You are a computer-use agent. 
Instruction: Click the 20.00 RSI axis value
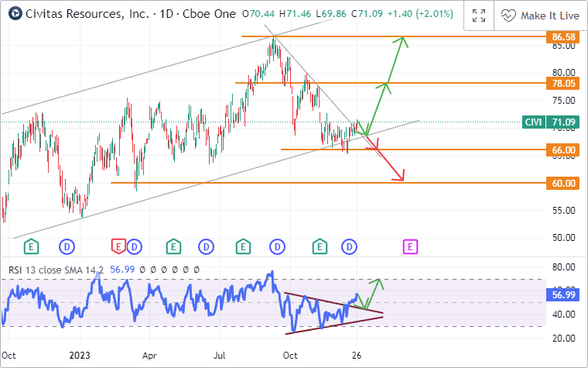[x=563, y=339]
